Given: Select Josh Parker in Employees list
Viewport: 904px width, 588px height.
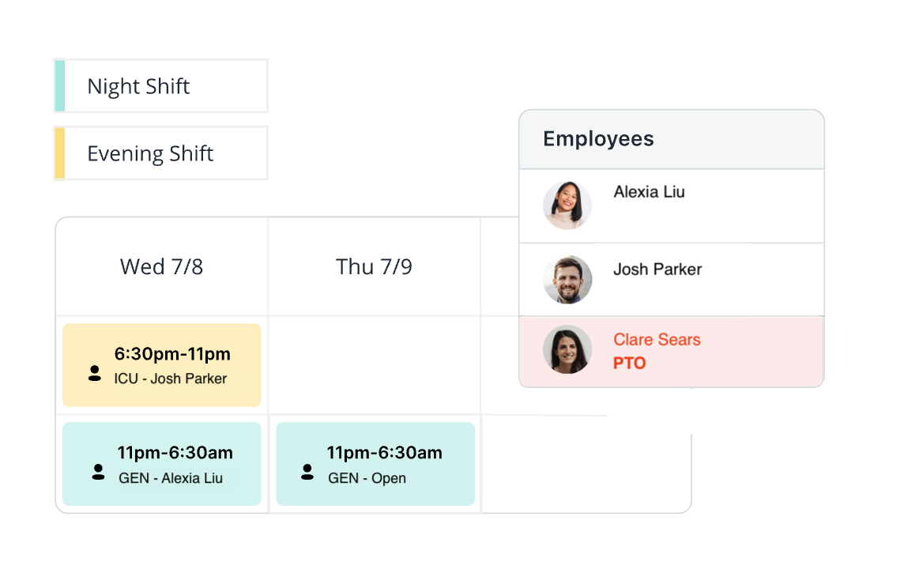Looking at the screenshot, I should pyautogui.click(x=672, y=280).
